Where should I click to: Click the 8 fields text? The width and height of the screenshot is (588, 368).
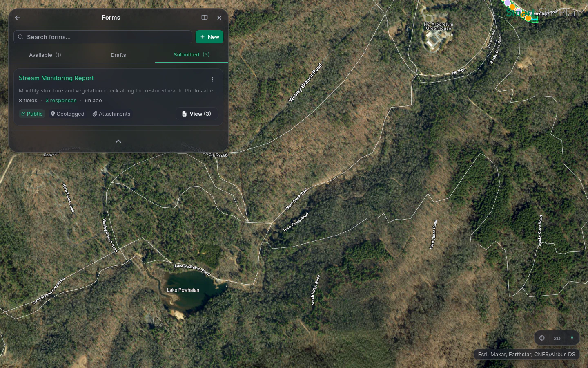click(x=28, y=101)
